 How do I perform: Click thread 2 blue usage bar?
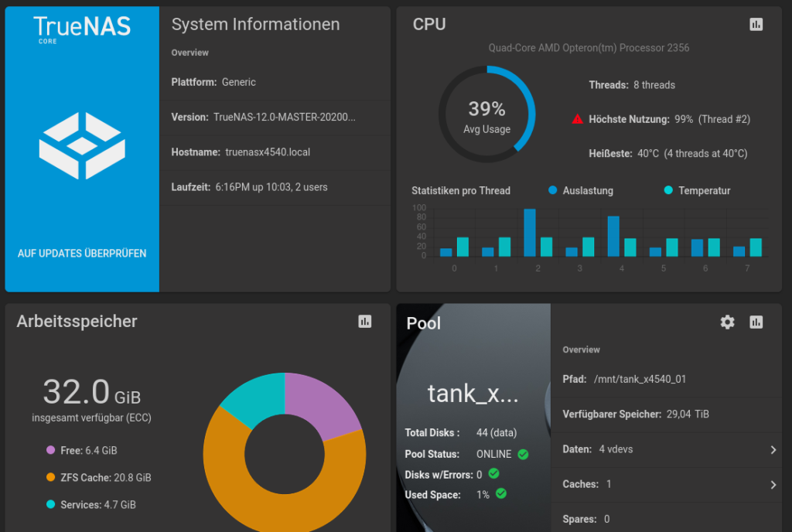530,233
